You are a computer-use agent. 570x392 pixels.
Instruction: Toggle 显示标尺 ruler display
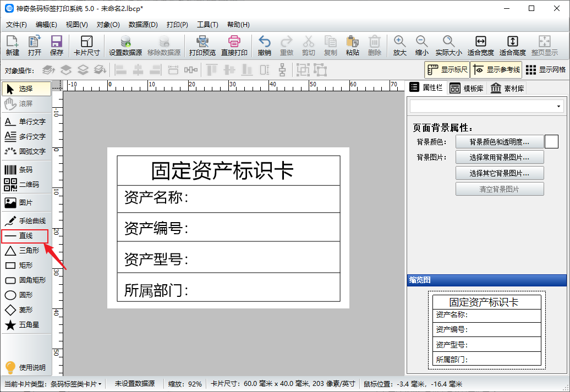[x=447, y=70]
